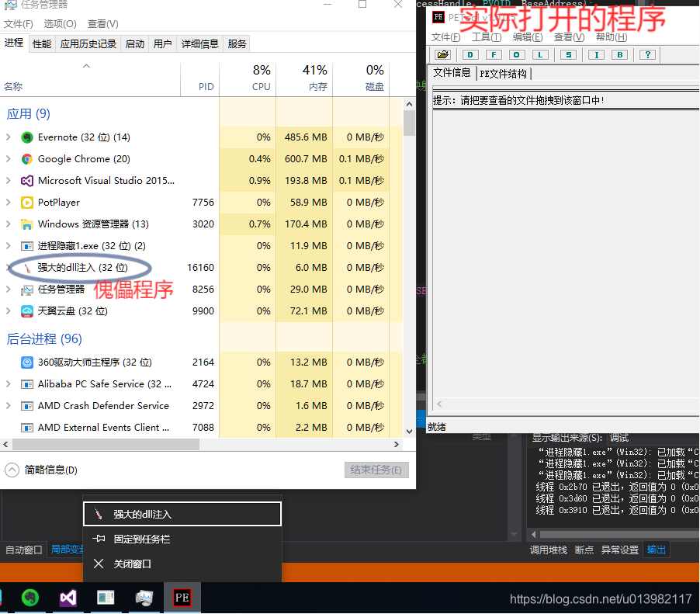Click the Windows 资源管理器 folder icon
Screen dimensions: 700x614
pyautogui.click(x=27, y=224)
